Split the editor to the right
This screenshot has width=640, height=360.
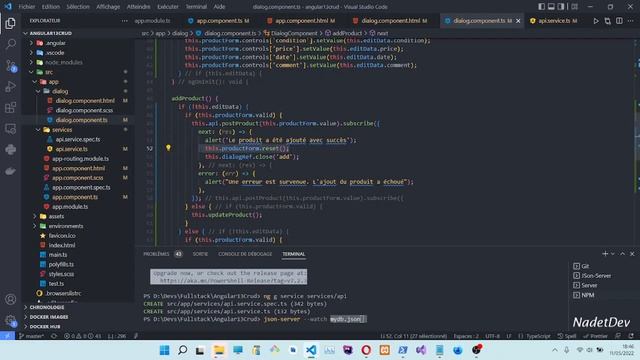619,21
